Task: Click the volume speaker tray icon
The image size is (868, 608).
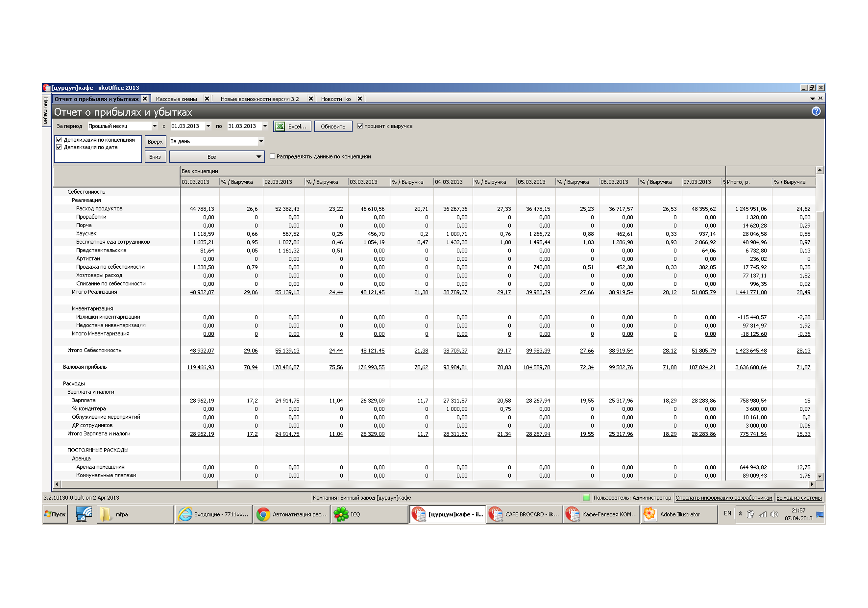Action: (x=774, y=514)
